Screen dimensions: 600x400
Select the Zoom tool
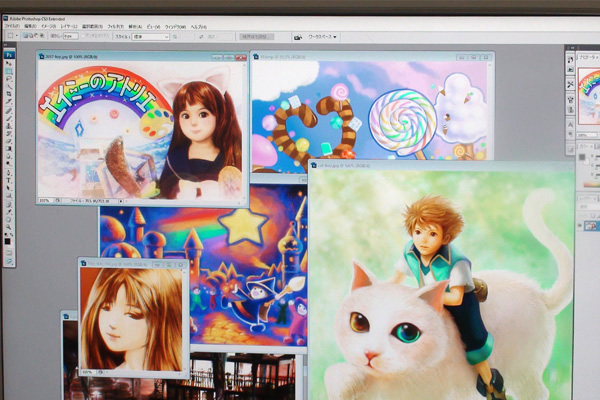click(9, 227)
